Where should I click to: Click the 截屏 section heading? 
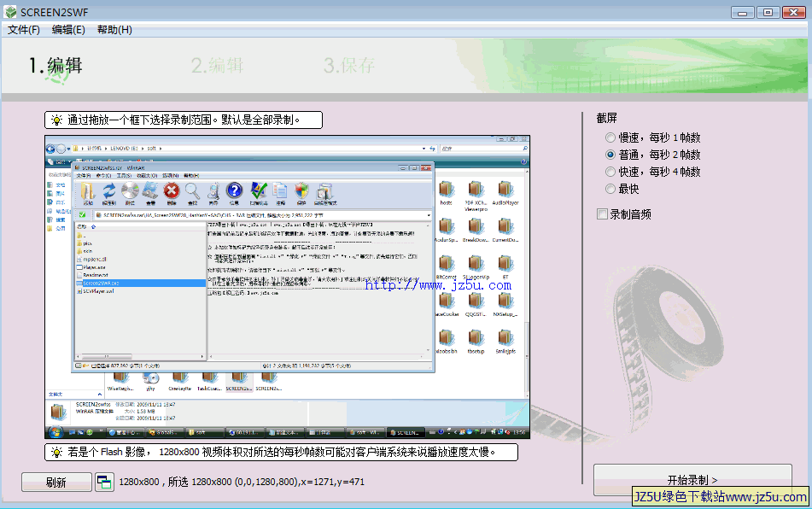(x=606, y=118)
